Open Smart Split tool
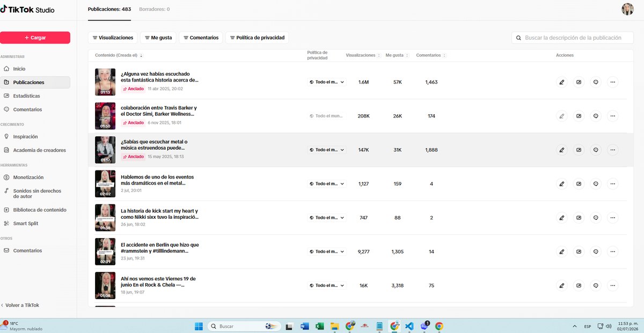 tap(35, 224)
